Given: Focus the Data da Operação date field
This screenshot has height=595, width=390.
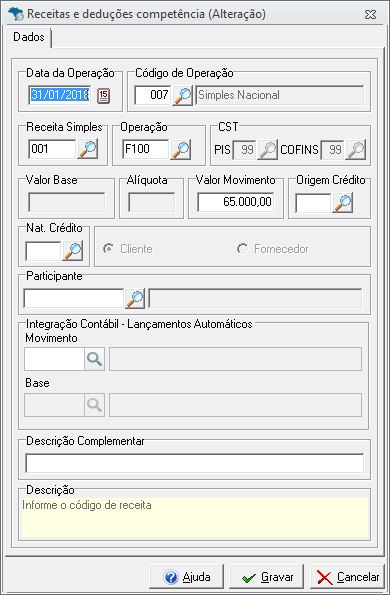Looking at the screenshot, I should (x=59, y=95).
